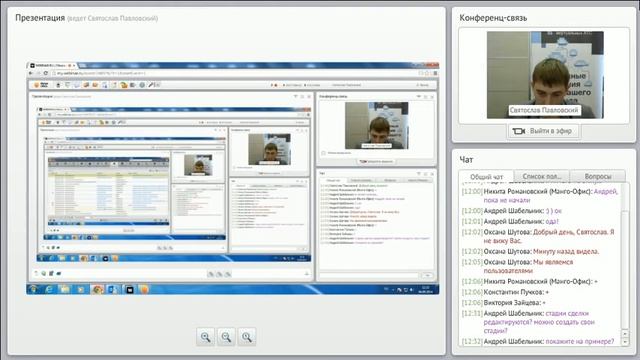Click message 'Минуту назад видела.'
The image size is (640, 360).
coord(566,251)
